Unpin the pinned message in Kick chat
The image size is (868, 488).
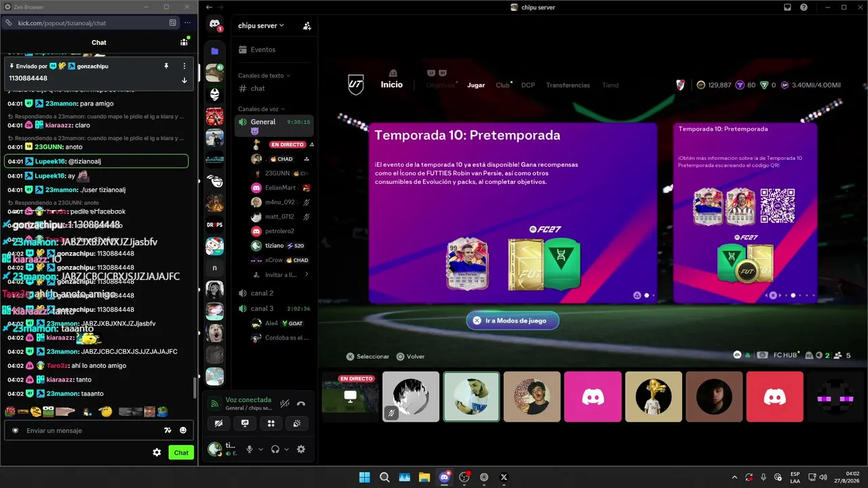(166, 66)
